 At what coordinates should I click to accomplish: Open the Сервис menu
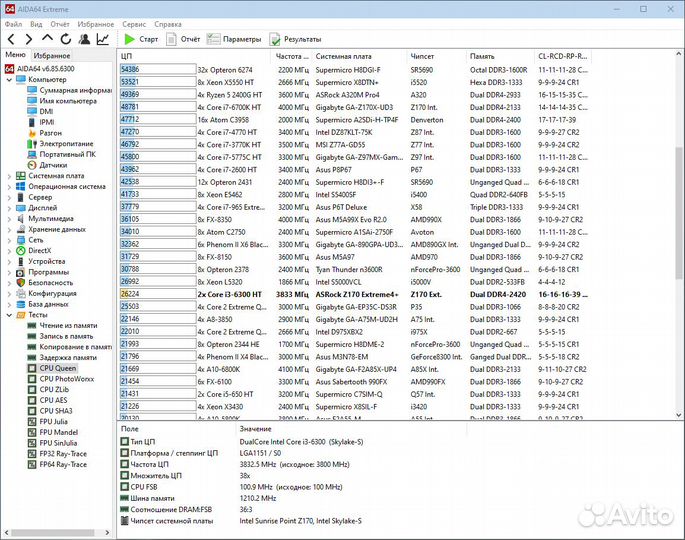click(x=133, y=23)
